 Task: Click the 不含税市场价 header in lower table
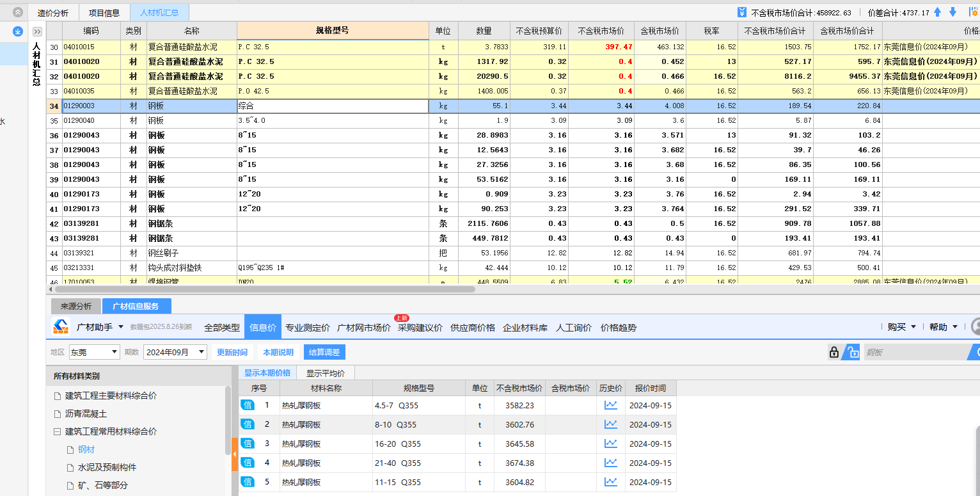(519, 388)
